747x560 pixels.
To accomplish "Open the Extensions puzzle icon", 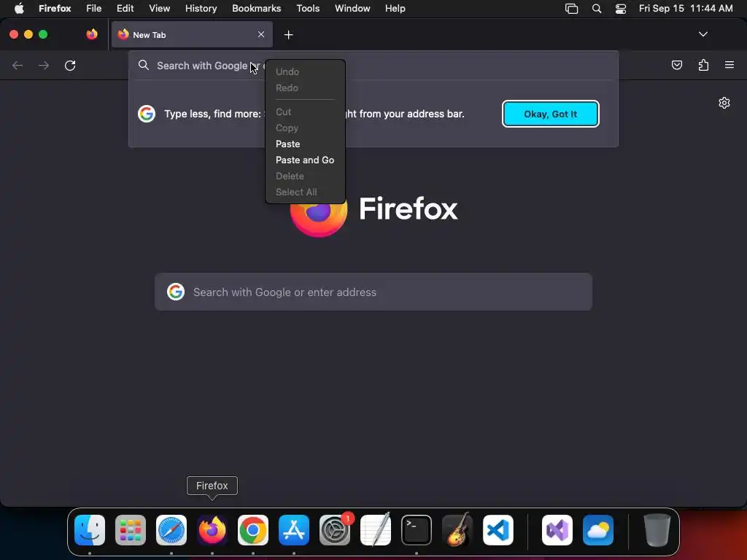I will click(x=703, y=65).
